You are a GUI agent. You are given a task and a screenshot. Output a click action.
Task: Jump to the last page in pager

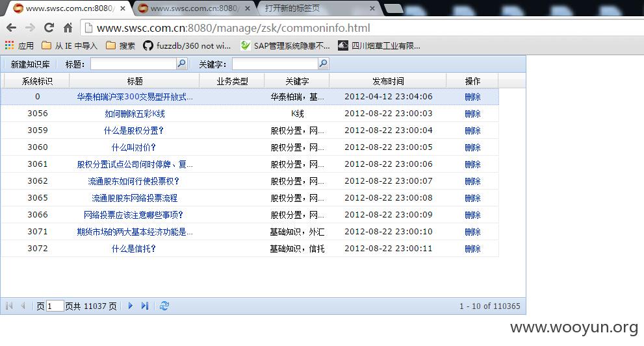(144, 306)
